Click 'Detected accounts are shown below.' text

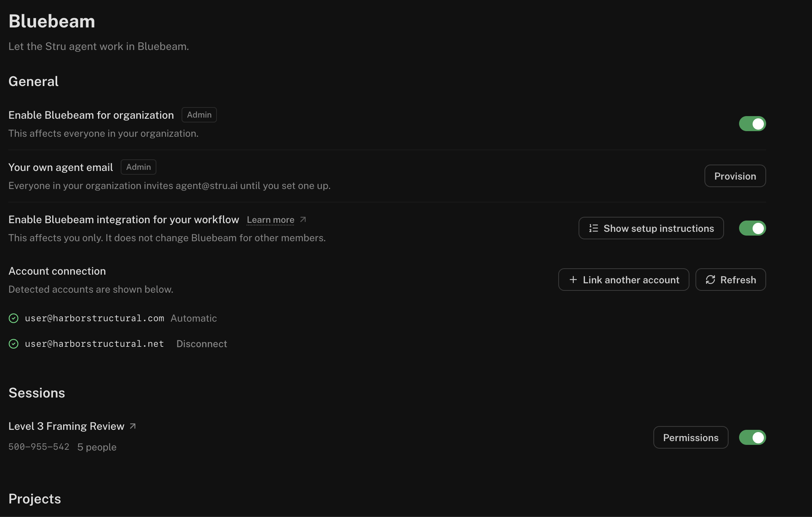click(x=91, y=289)
